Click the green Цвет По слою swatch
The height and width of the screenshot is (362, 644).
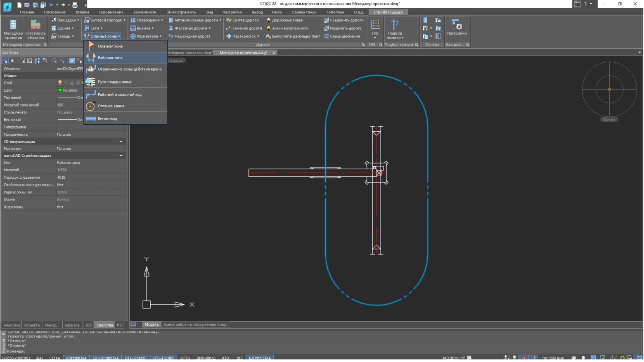(x=60, y=90)
